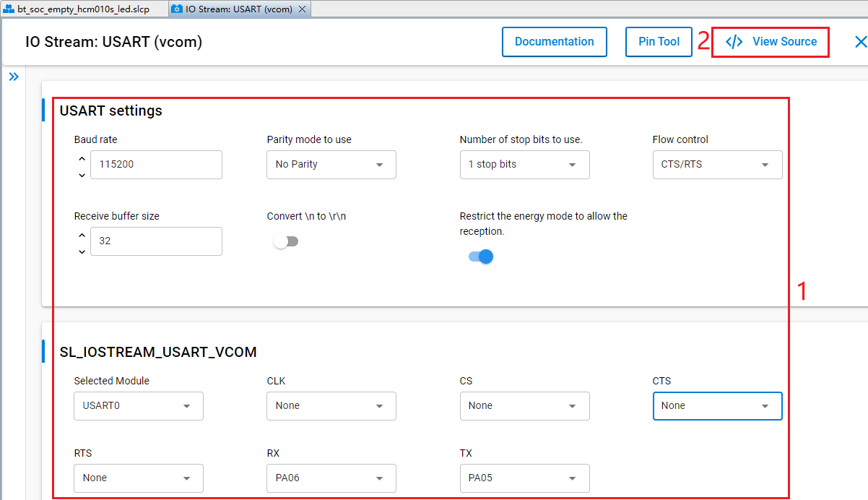Change the RX pin dropdown

tap(331, 478)
